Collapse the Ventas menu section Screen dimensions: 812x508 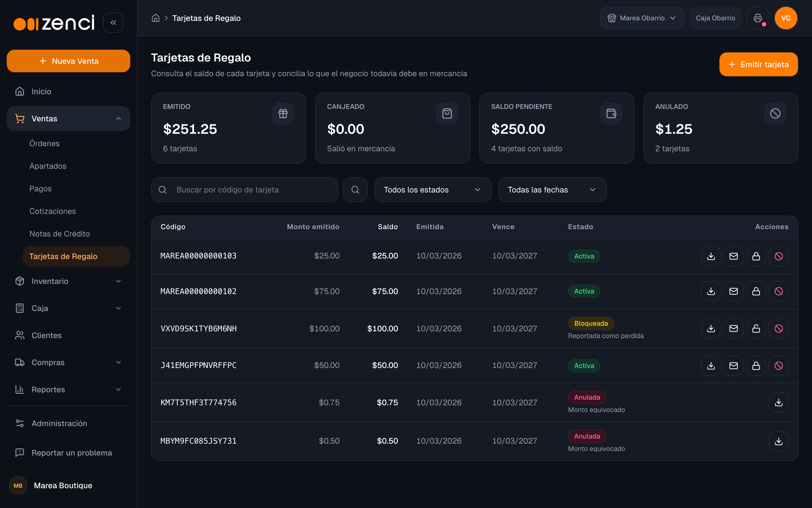pos(69,119)
